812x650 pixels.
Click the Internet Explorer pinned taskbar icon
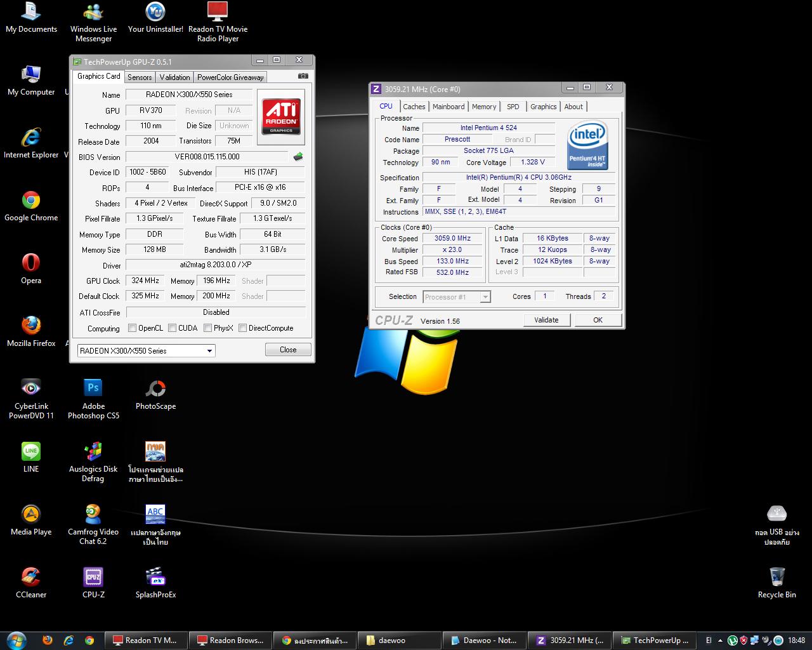(x=69, y=640)
